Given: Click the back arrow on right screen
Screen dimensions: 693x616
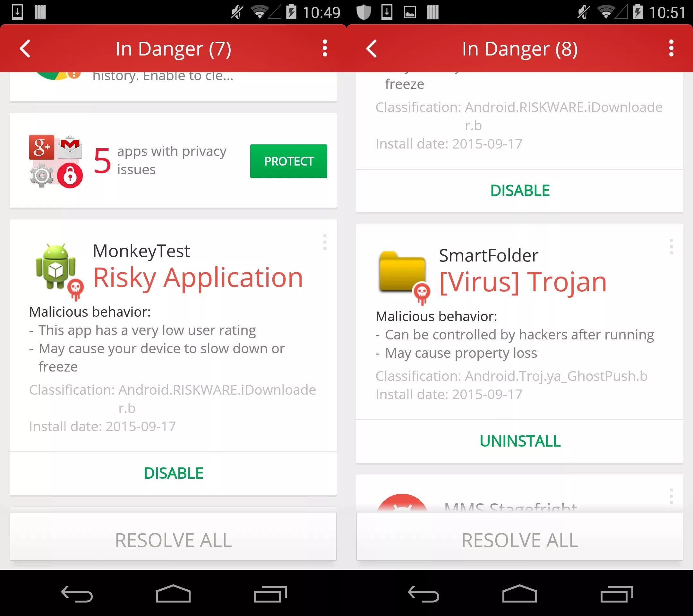Looking at the screenshot, I should 372,48.
